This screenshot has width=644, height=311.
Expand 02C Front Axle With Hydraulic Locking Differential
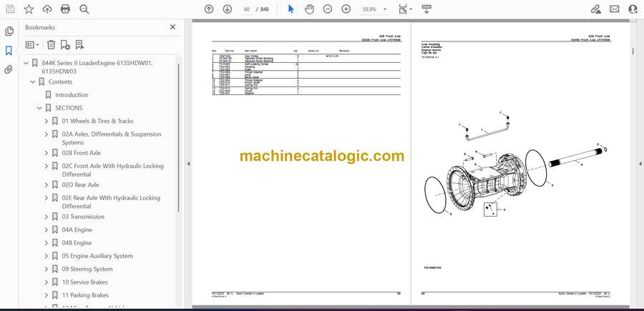point(46,166)
